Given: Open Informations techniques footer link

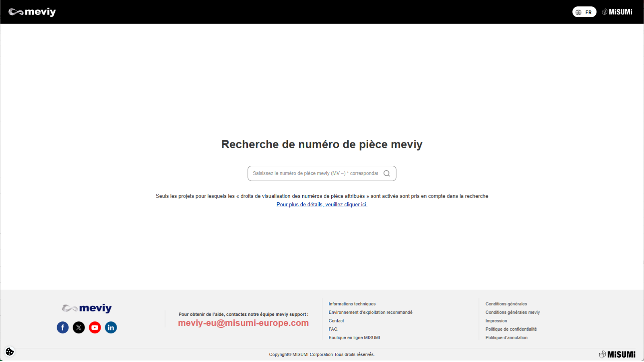Looking at the screenshot, I should click(352, 304).
